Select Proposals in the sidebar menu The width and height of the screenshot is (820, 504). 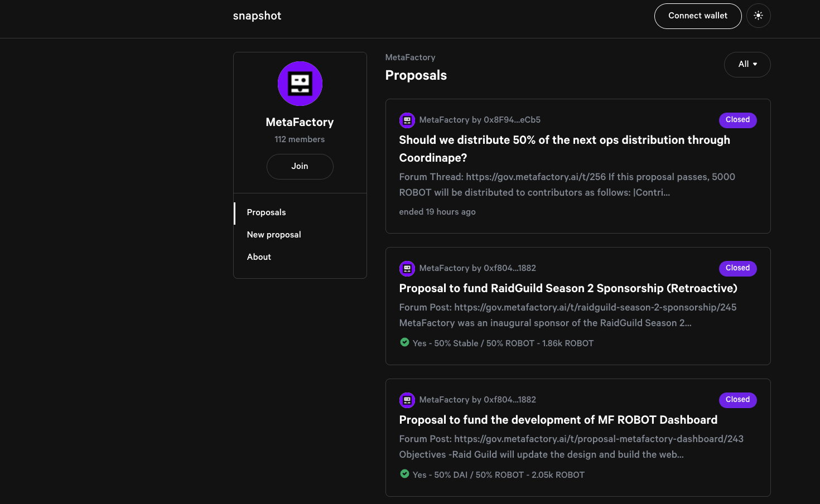(266, 212)
